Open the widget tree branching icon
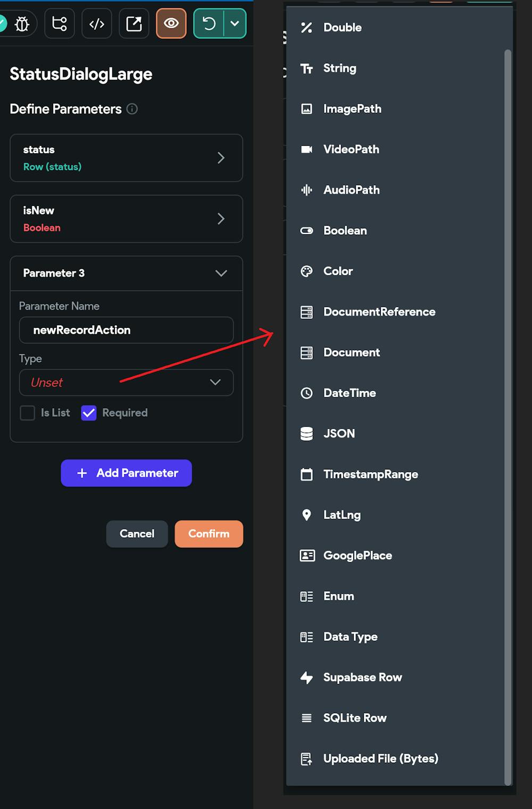Image resolution: width=532 pixels, height=809 pixels. click(60, 24)
